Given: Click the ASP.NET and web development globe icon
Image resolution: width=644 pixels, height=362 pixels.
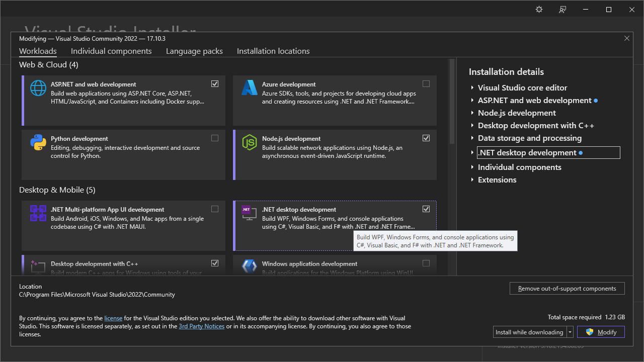Looking at the screenshot, I should point(38,88).
